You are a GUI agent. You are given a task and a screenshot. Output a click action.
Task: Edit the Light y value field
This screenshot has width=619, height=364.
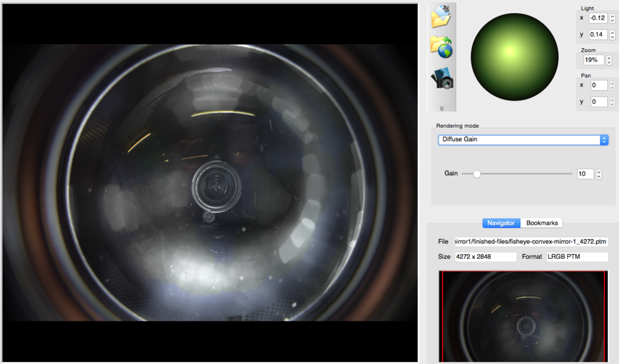pyautogui.click(x=597, y=35)
